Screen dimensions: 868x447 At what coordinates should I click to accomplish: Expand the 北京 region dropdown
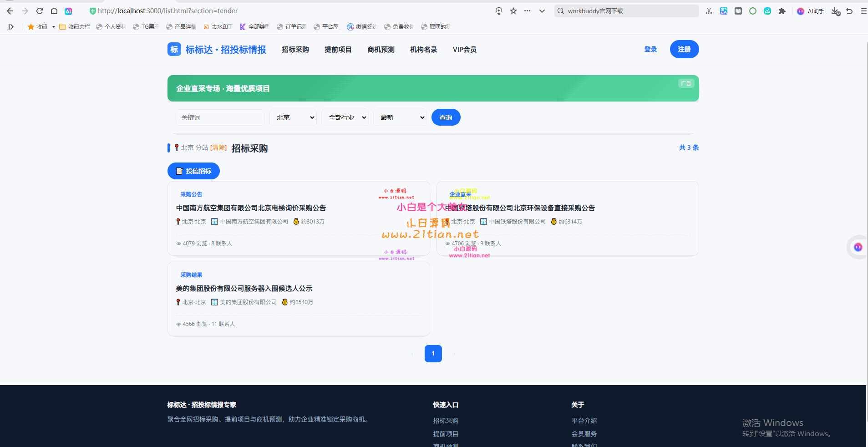point(293,117)
